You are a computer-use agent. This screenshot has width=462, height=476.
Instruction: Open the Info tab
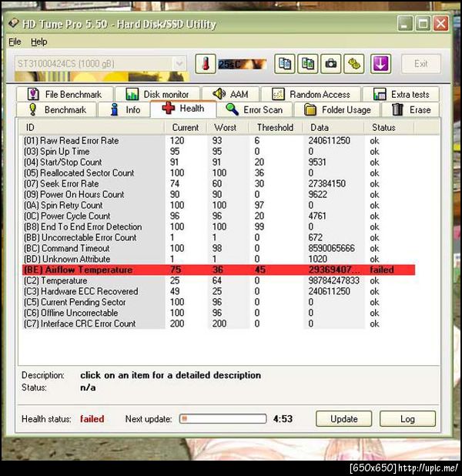[x=124, y=109]
